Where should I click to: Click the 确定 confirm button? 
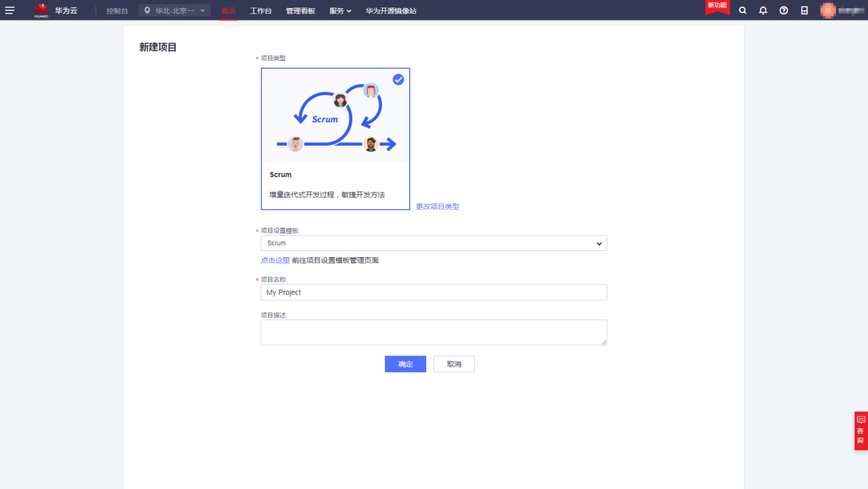(405, 364)
